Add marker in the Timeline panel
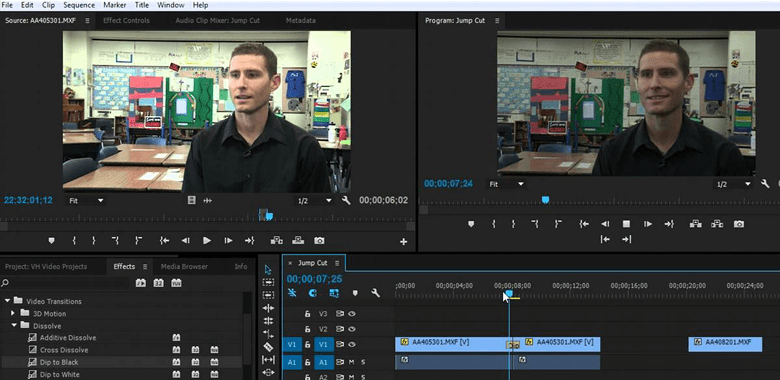Image resolution: width=780 pixels, height=380 pixels. [x=355, y=293]
